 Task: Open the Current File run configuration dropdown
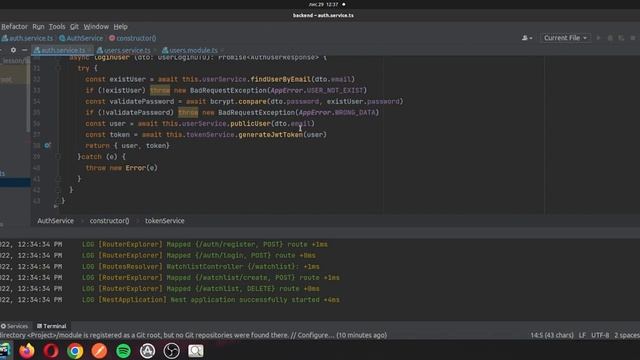click(x=565, y=38)
